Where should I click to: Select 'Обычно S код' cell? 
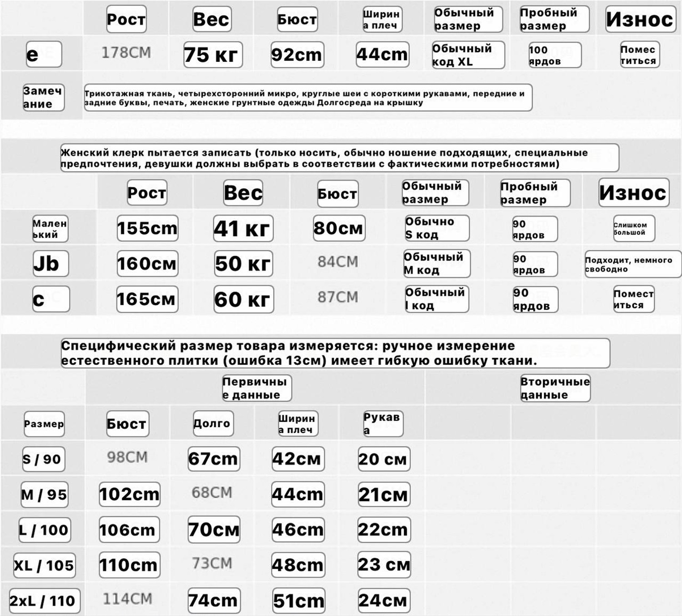(436, 228)
